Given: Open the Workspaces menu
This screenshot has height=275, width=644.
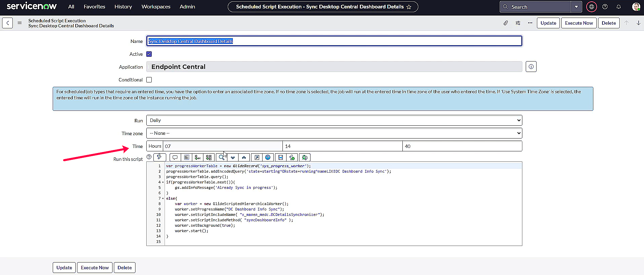Looking at the screenshot, I should pos(156,7).
